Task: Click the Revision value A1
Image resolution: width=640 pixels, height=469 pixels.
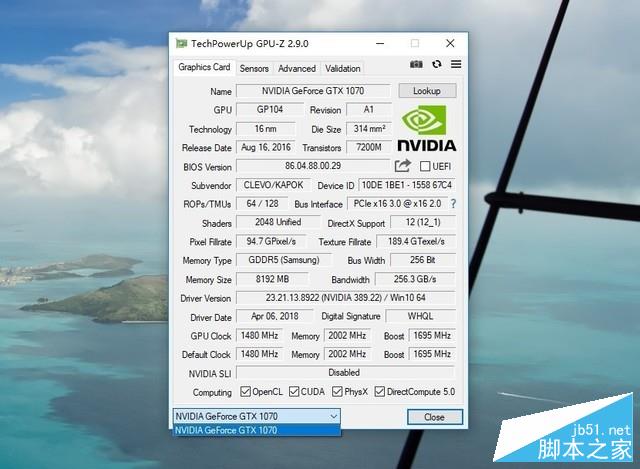Action: [x=369, y=109]
